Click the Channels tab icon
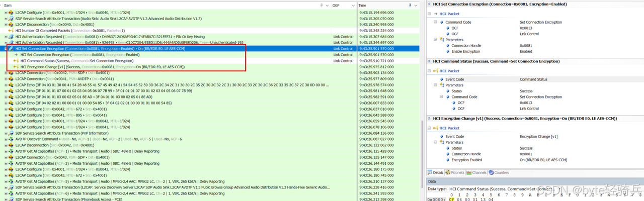This screenshot has width=644, height=201. (469, 172)
